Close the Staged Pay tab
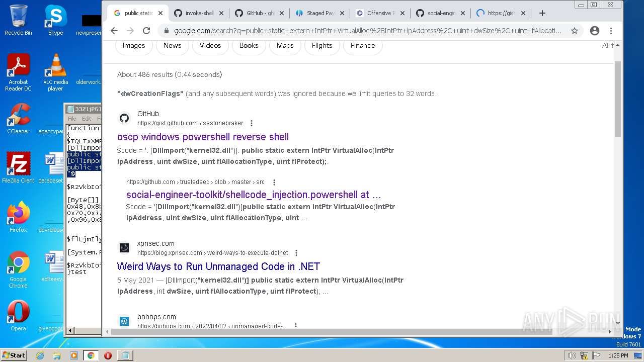The width and height of the screenshot is (644, 362). point(342,13)
